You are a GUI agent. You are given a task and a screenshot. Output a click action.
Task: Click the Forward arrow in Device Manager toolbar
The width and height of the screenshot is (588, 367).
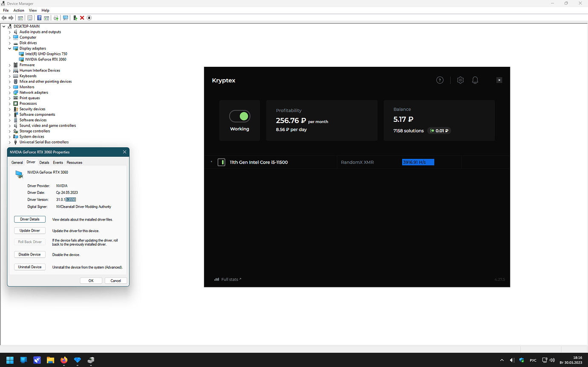coord(12,18)
